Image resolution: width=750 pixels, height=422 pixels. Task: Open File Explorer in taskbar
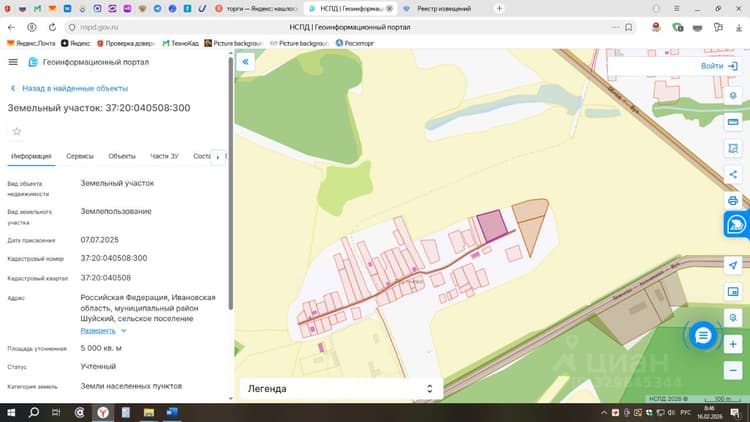click(x=149, y=412)
